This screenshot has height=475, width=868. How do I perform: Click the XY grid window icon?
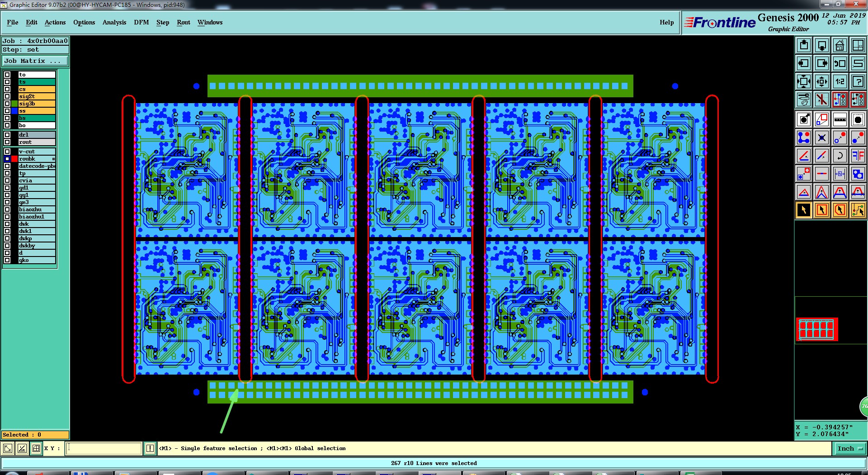[x=858, y=45]
